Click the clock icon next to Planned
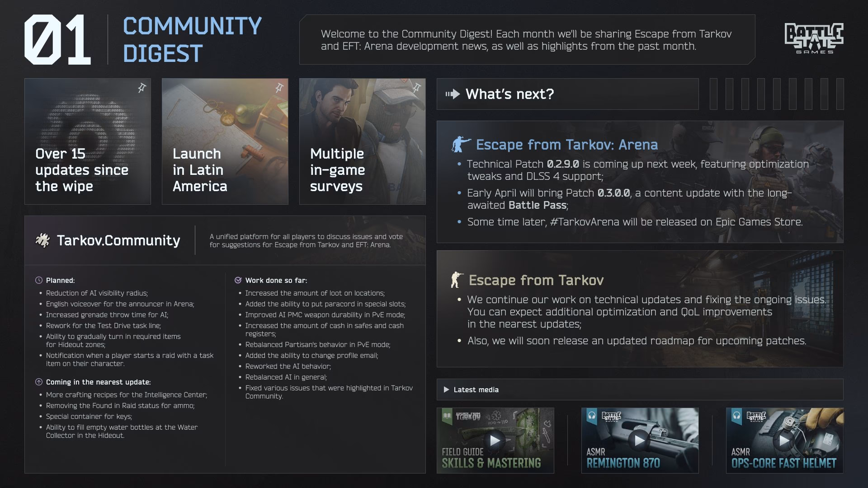 39,280
